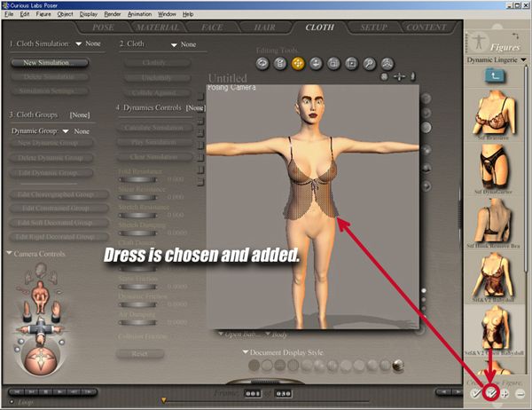The height and width of the screenshot is (410, 532).
Task: Click the New Simulation button
Action: [x=50, y=63]
